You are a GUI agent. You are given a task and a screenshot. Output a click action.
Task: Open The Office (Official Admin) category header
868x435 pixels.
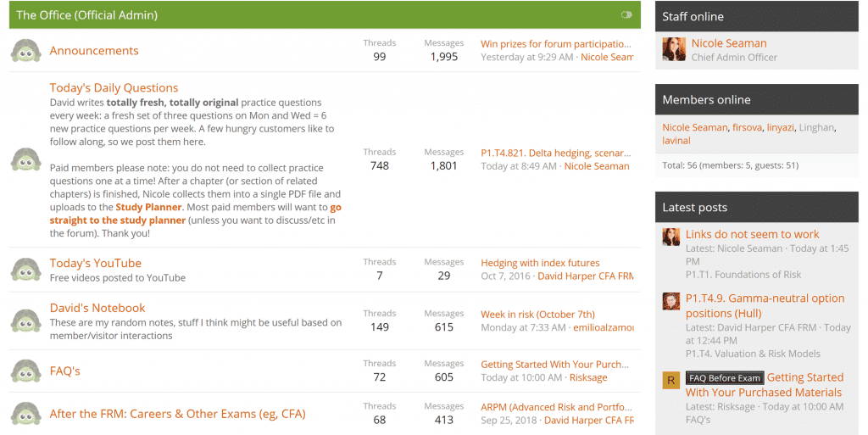(x=87, y=15)
